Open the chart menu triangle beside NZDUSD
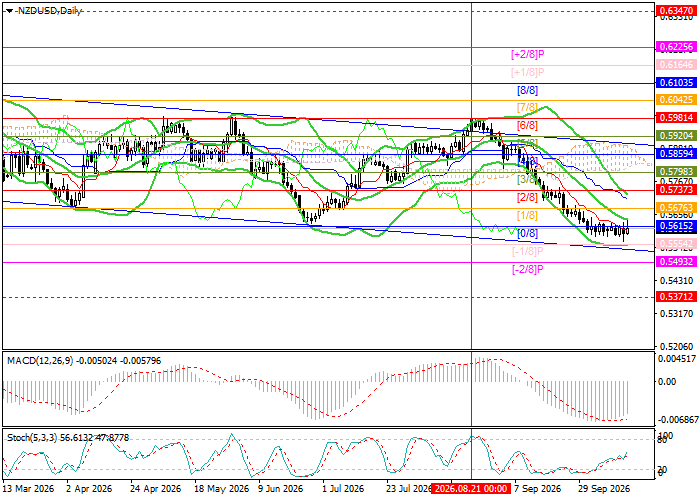This screenshot has height=500, width=700. (9, 11)
